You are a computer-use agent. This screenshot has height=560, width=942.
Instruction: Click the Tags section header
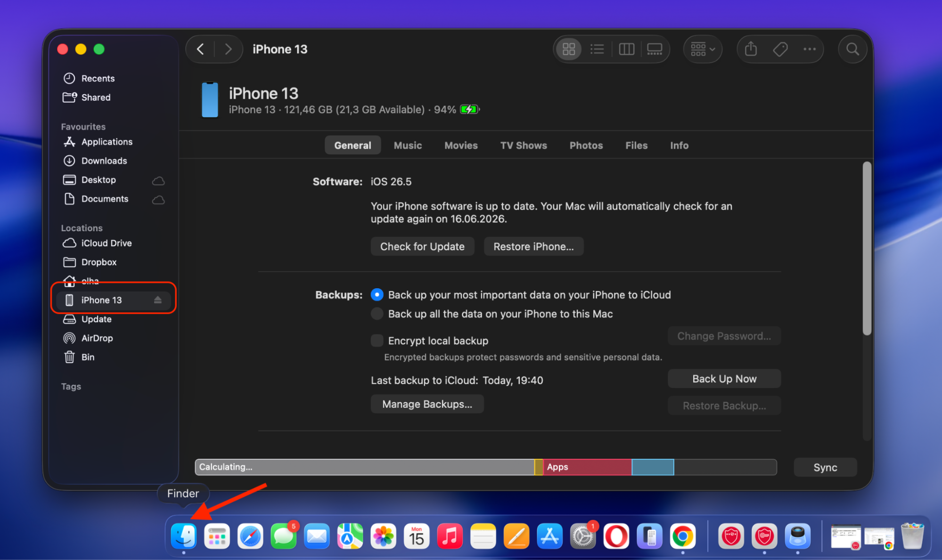click(x=71, y=386)
